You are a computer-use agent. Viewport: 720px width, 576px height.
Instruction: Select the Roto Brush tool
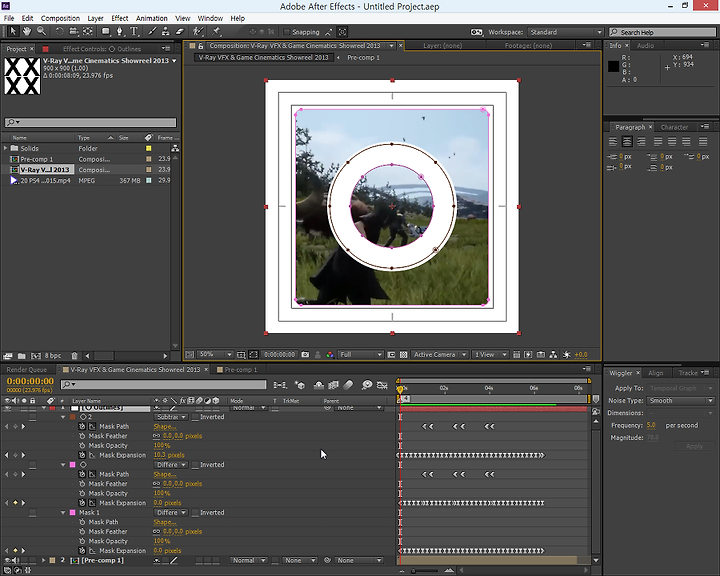point(198,31)
